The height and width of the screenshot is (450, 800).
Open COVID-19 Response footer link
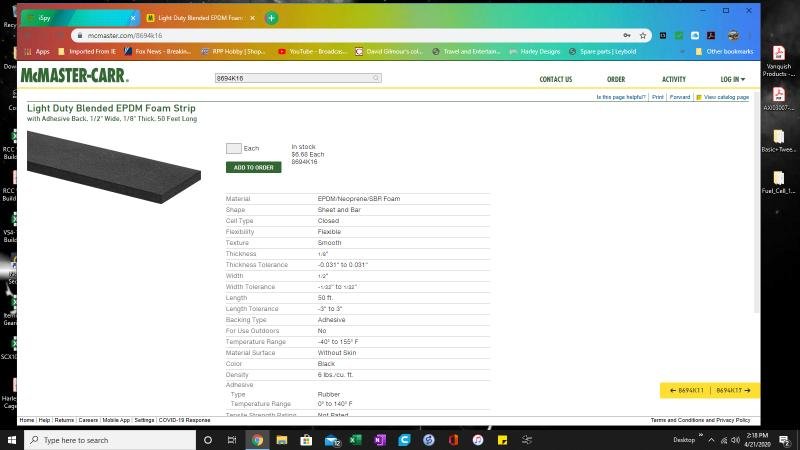pos(184,420)
